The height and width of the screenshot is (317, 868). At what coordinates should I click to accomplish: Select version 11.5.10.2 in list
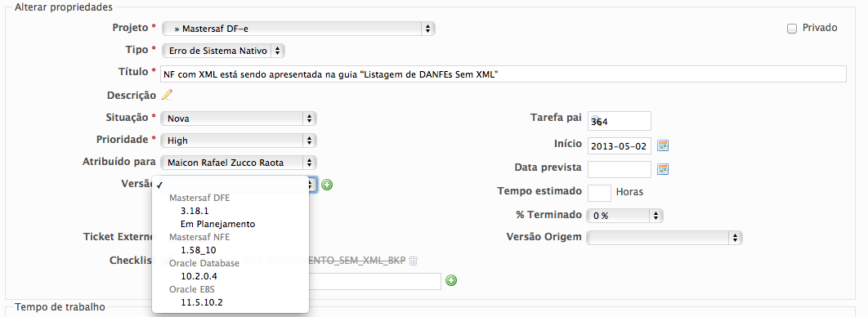tap(230, 302)
